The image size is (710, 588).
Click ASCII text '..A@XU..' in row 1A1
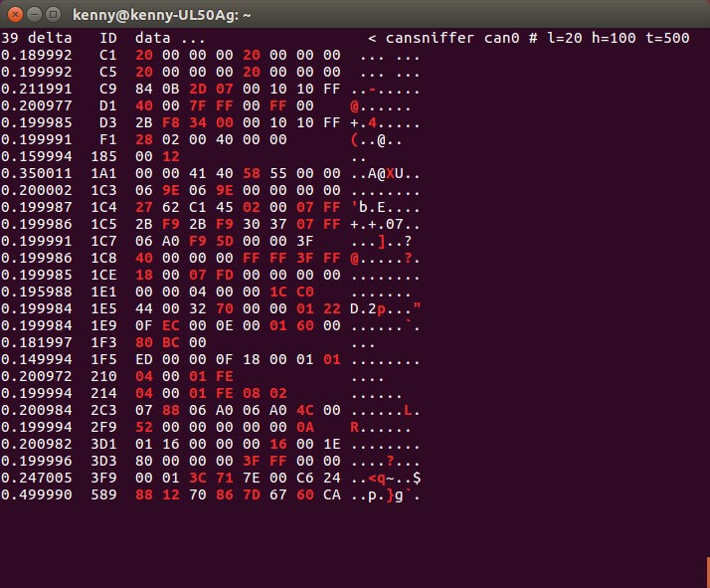(386, 173)
